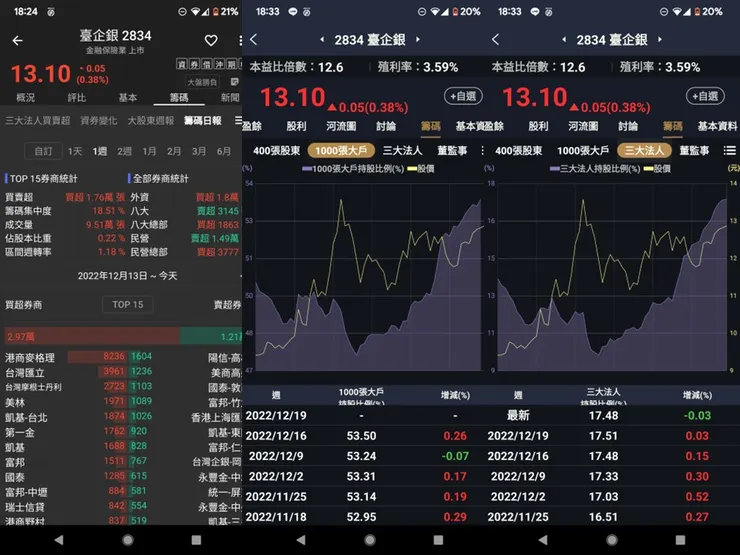740x555 pixels.
Task: Open the 資券變化 sub-tab
Action: 99,120
